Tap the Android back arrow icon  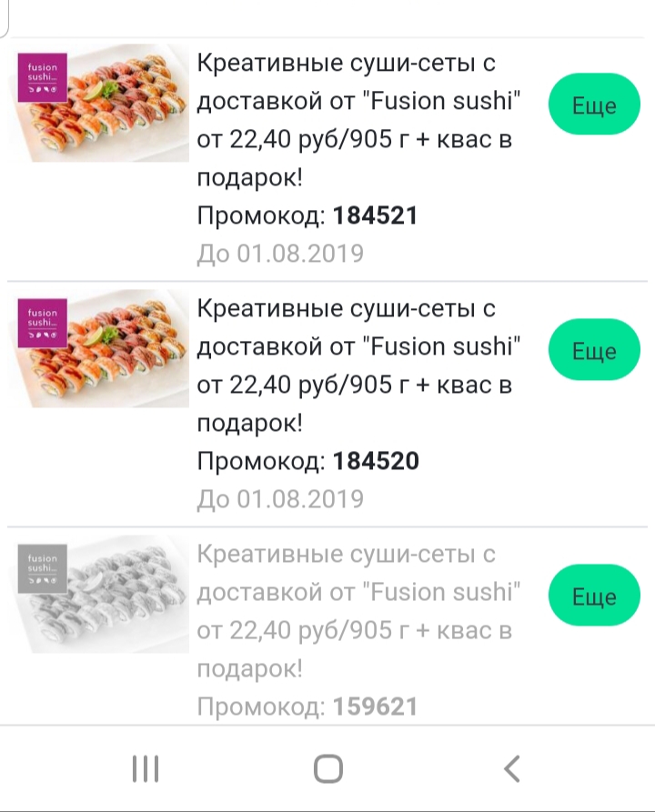point(512,769)
